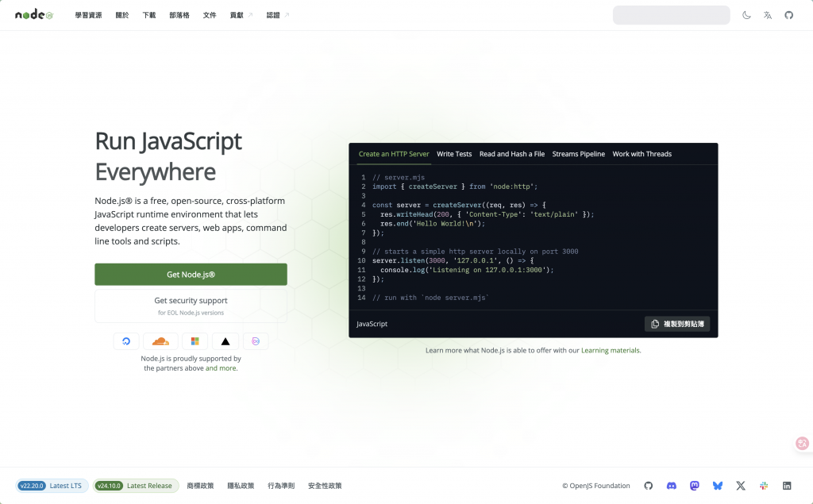Image resolution: width=813 pixels, height=504 pixels.
Task: Click Get security support button
Action: coord(191,306)
